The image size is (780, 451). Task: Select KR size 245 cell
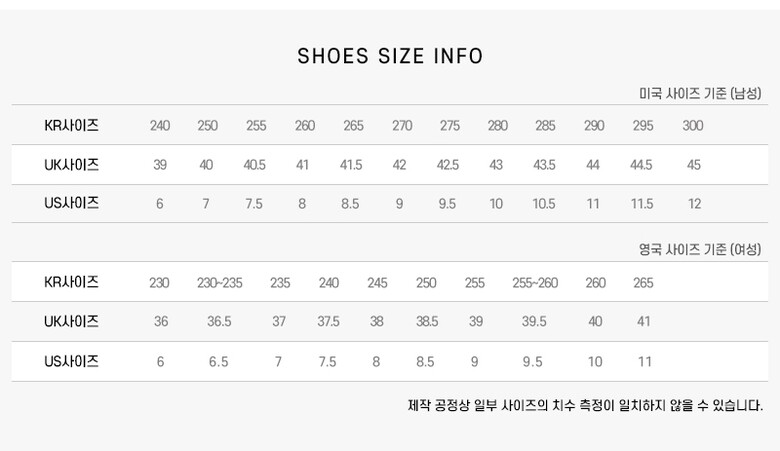tap(377, 283)
